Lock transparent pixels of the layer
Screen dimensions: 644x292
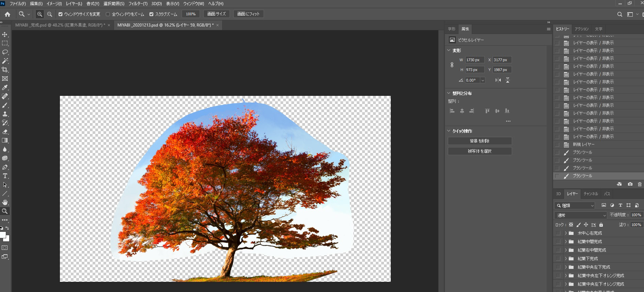571,225
